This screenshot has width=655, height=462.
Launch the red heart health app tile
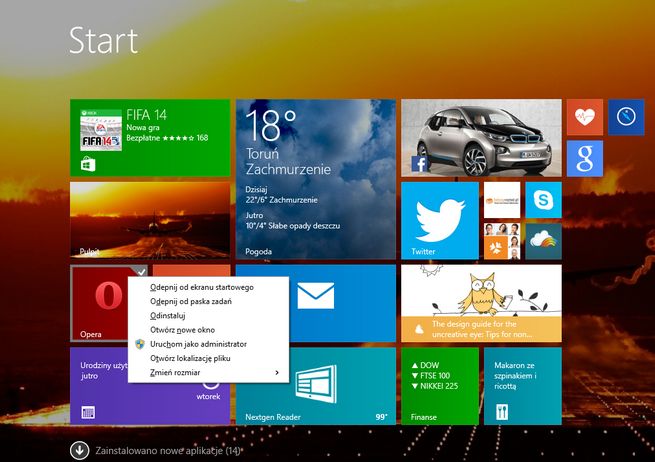(585, 117)
